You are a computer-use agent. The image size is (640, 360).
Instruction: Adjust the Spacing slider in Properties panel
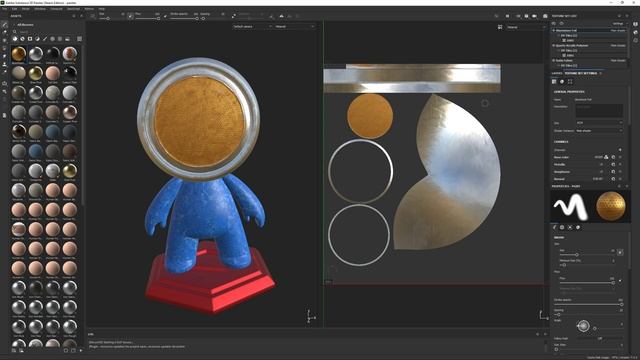point(588,315)
